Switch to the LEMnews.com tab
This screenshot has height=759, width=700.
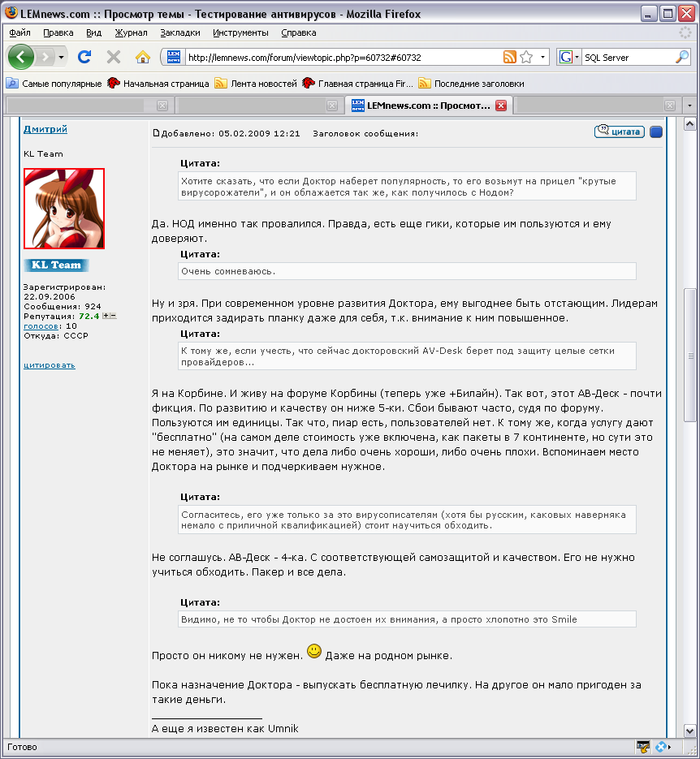pyautogui.click(x=428, y=106)
